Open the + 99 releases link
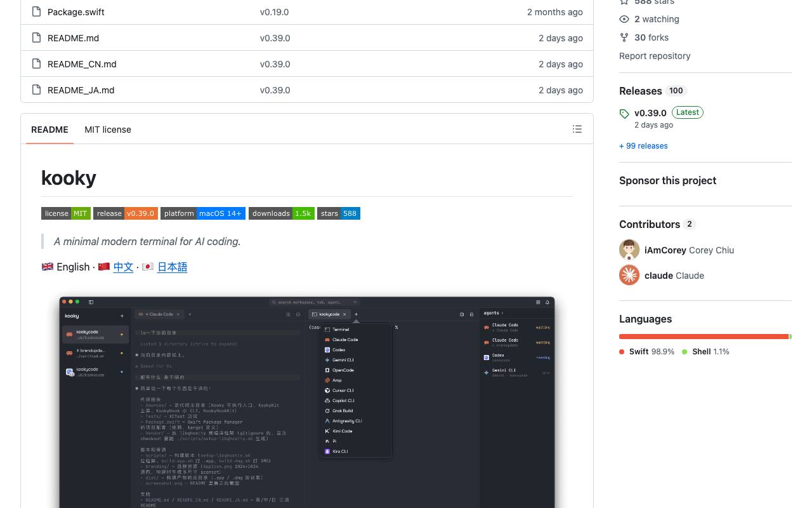This screenshot has width=812, height=508. click(x=643, y=146)
